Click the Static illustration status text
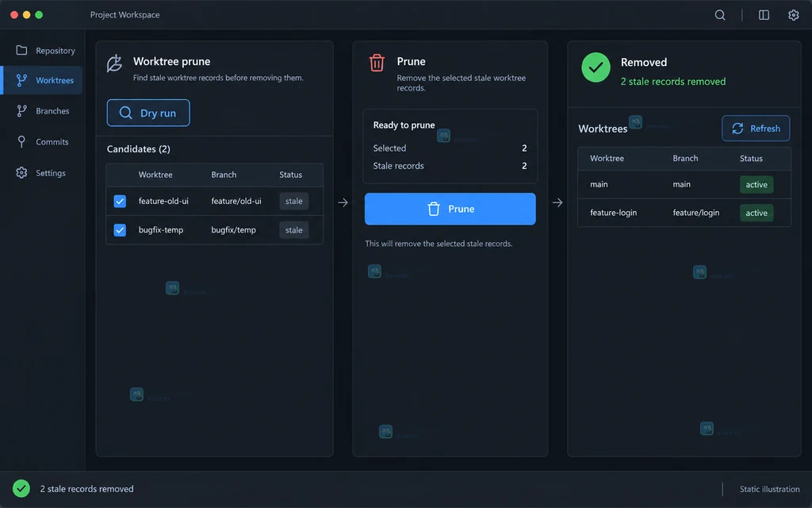 (769, 489)
